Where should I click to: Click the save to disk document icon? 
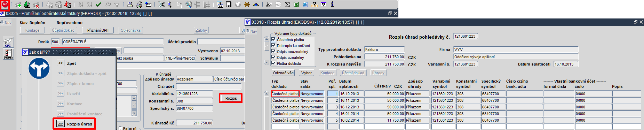229,5
